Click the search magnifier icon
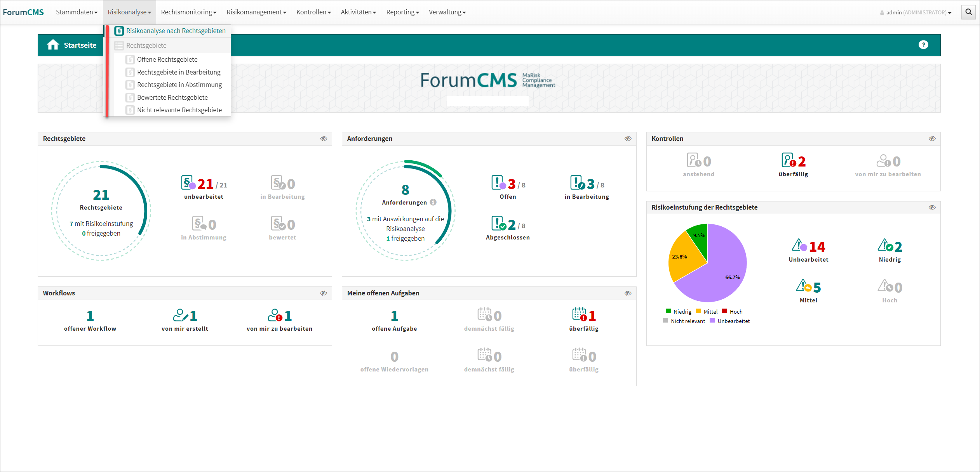Screen dimensions: 980x472 [968, 12]
